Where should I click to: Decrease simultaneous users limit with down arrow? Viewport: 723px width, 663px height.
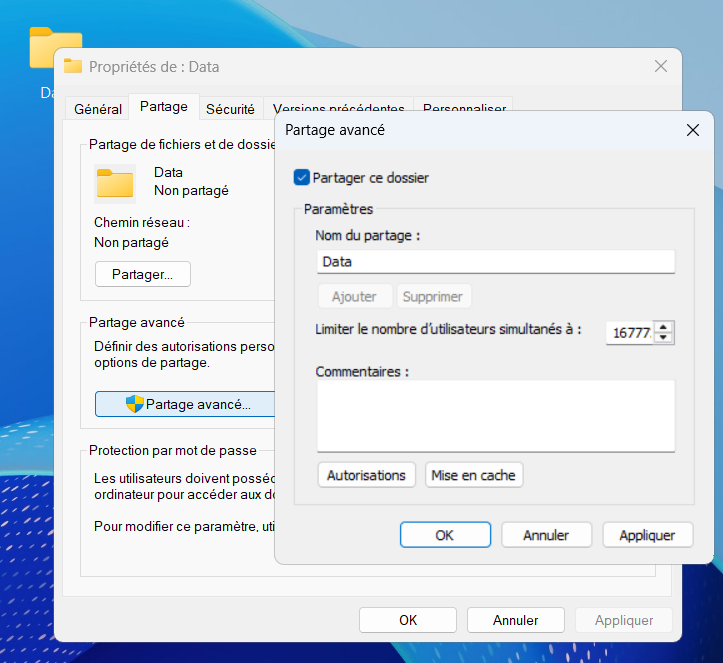click(x=664, y=338)
